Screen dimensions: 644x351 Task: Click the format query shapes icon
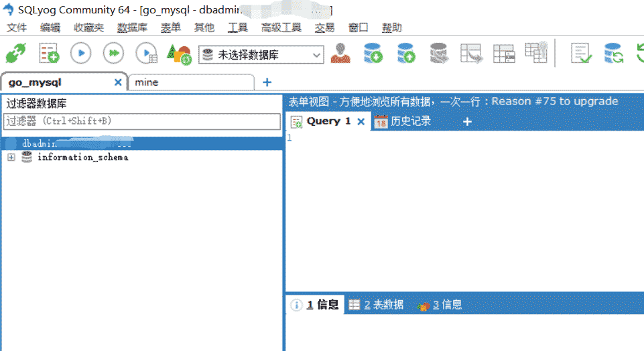[180, 54]
